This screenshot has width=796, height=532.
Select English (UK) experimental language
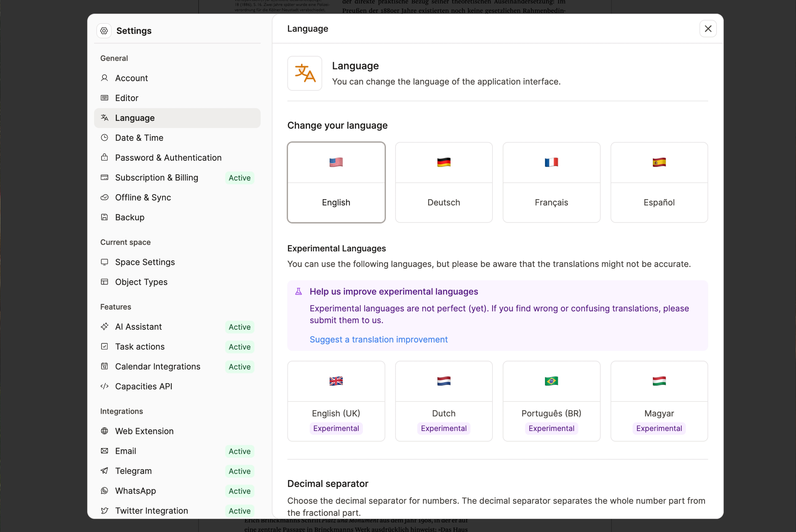336,401
